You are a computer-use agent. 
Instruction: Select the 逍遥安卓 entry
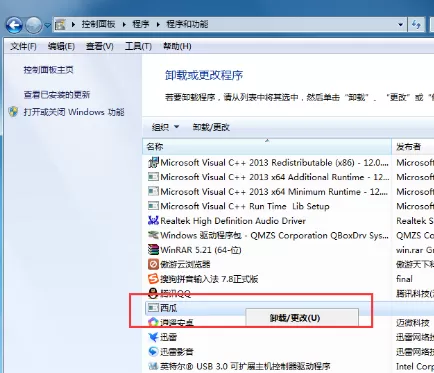pos(177,323)
